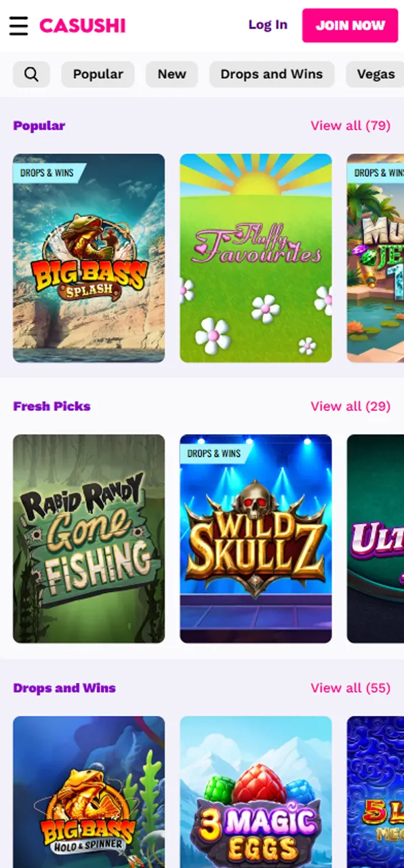
Task: Open the third Fresh Picks tile, beside Wild Skullz
Action: click(x=376, y=539)
